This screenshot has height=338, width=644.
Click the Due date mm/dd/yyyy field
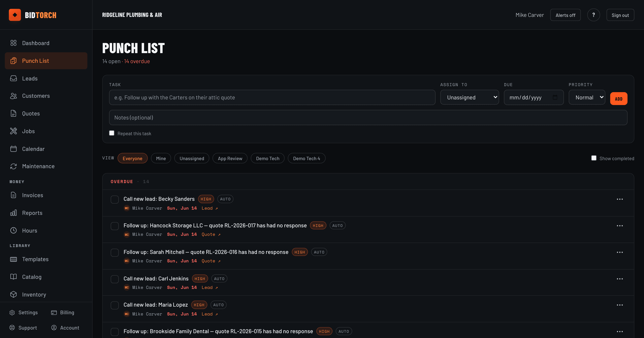click(x=534, y=97)
